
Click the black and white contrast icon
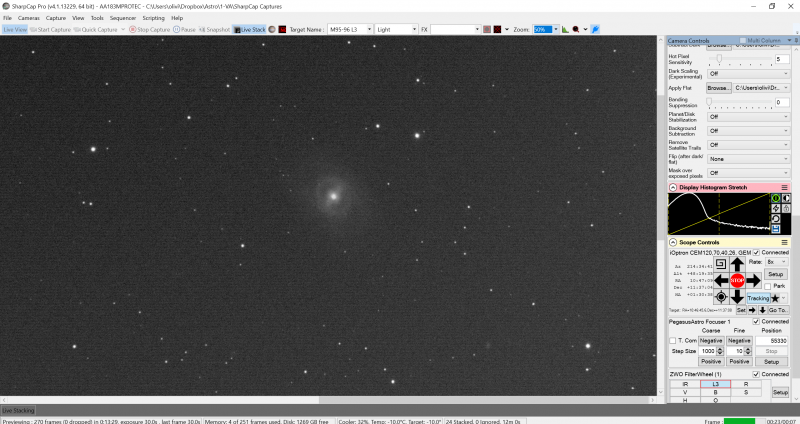(x=786, y=198)
